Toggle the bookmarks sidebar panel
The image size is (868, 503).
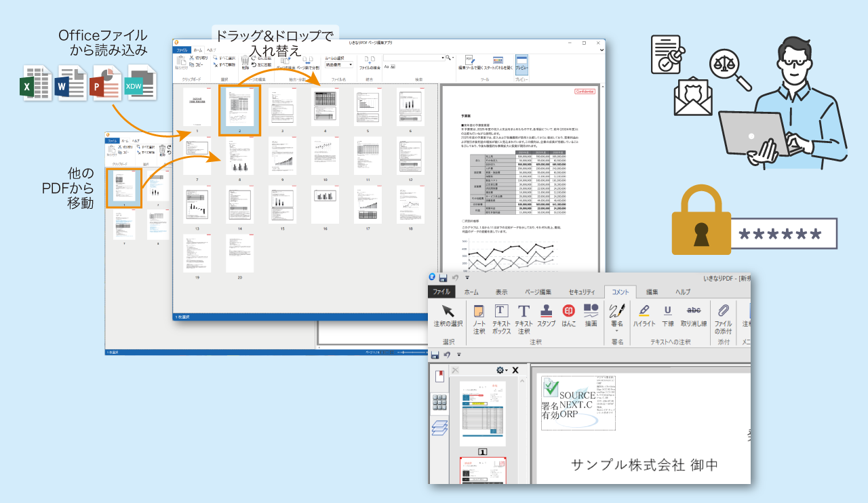439,376
